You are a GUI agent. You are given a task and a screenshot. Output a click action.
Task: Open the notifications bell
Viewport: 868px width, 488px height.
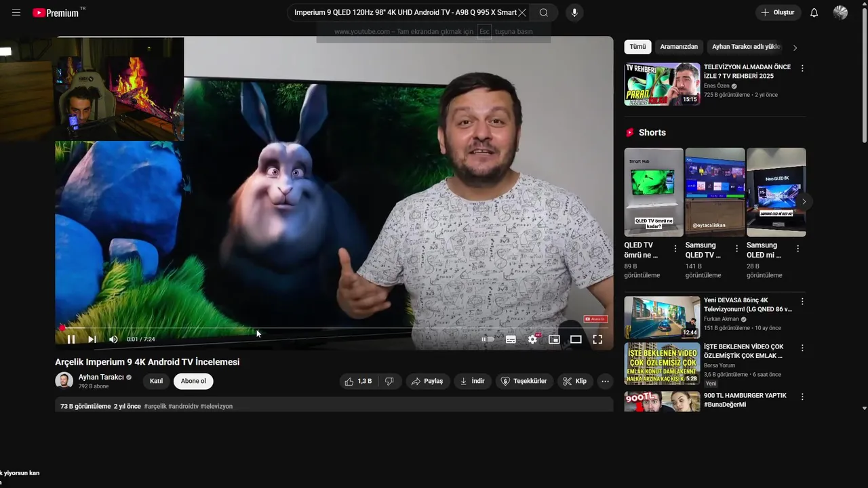click(x=814, y=13)
